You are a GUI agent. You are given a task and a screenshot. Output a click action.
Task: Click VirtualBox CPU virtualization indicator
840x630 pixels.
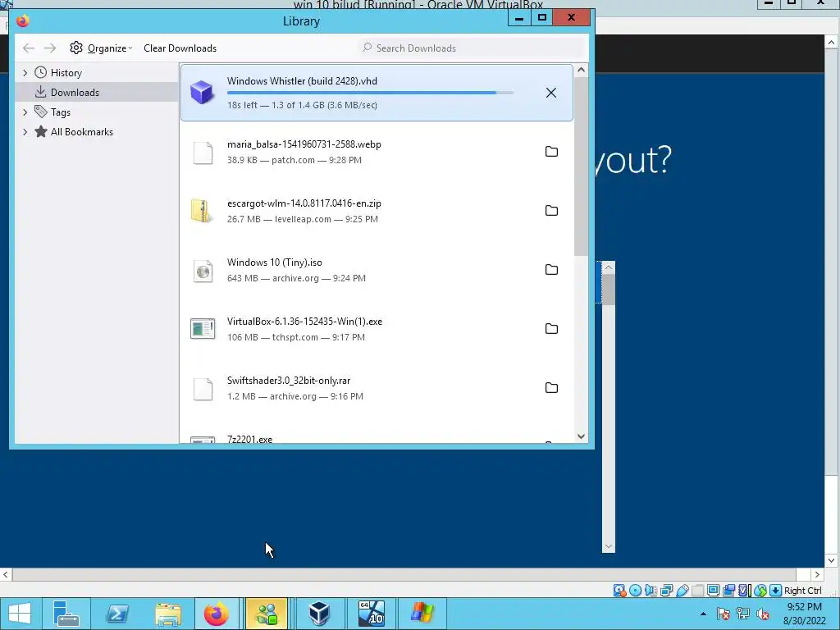(x=745, y=591)
